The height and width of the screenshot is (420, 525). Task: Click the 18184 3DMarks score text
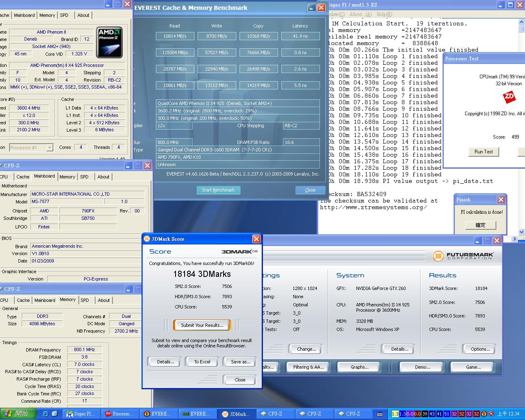pos(202,274)
